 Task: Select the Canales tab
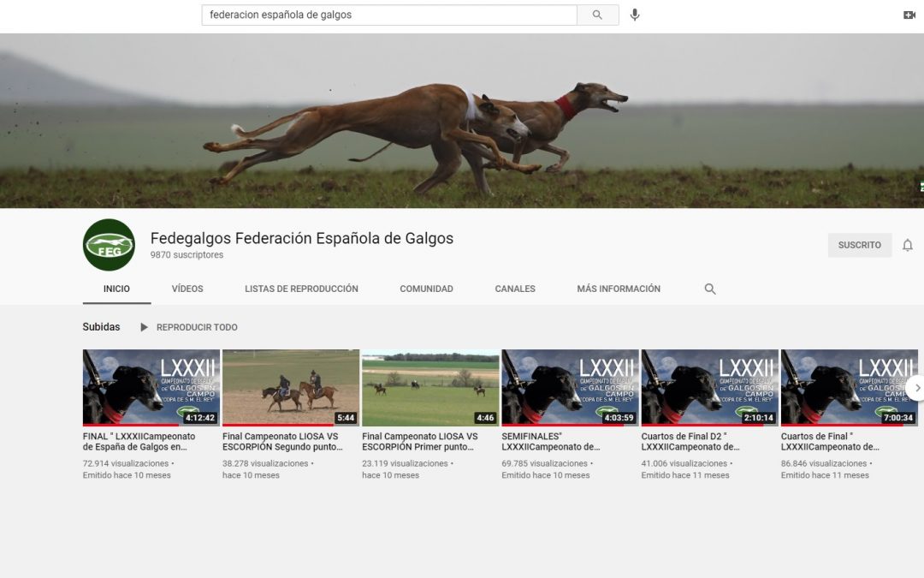[x=515, y=289]
